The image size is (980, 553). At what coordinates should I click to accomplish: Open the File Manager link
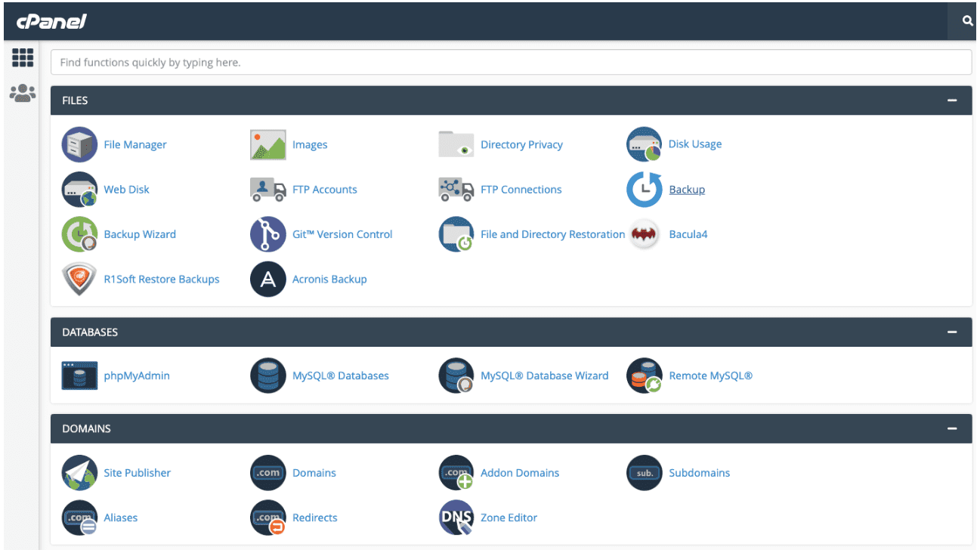[135, 144]
